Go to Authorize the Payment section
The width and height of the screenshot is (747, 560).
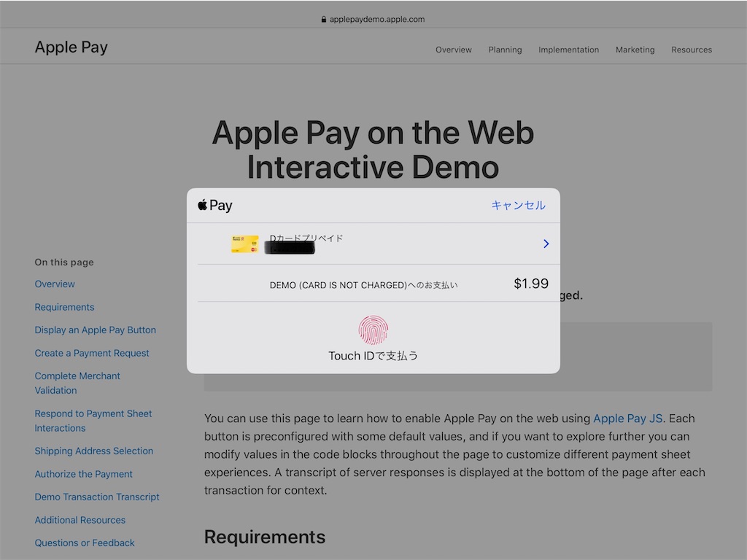point(83,474)
